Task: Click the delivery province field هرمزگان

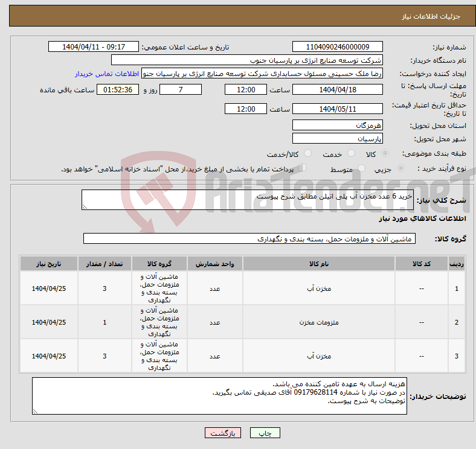Action: click(x=337, y=125)
